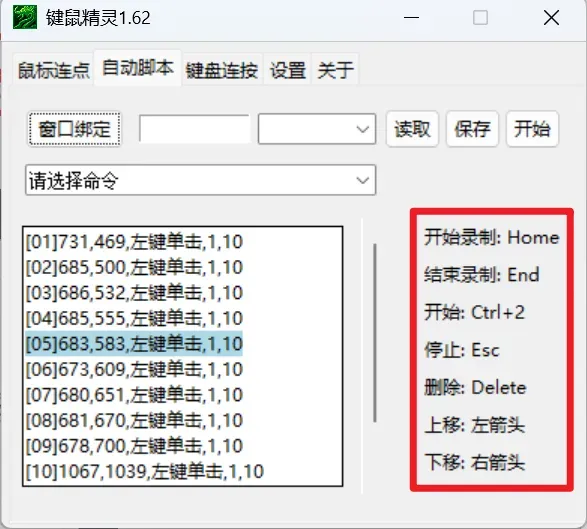Click the green app icon in title bar
Image resolution: width=587 pixels, height=529 pixels.
pyautogui.click(x=25, y=17)
